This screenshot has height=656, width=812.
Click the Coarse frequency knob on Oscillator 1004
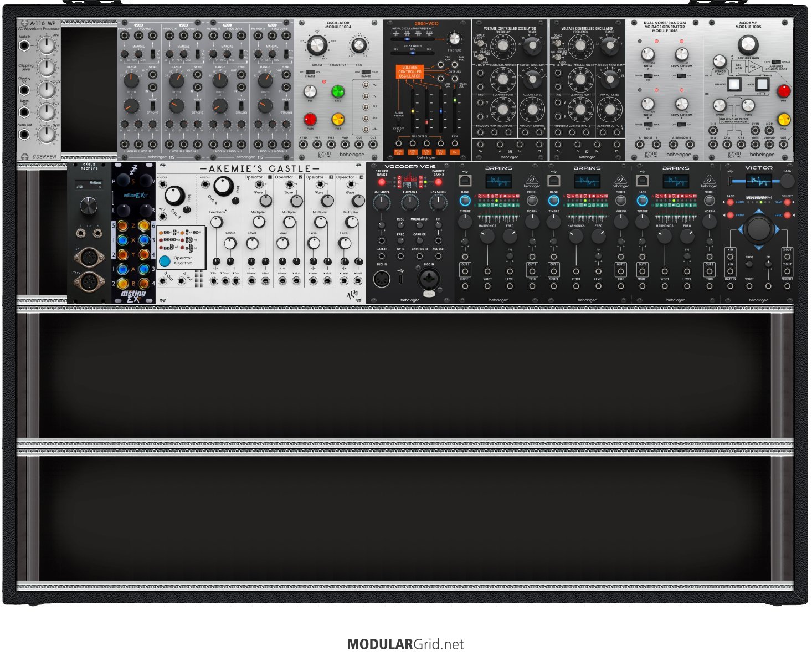click(317, 45)
